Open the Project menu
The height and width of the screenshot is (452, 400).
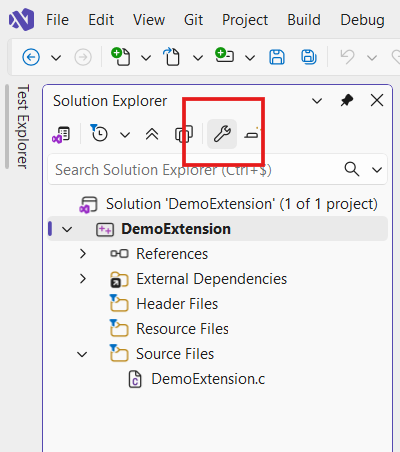tap(245, 20)
